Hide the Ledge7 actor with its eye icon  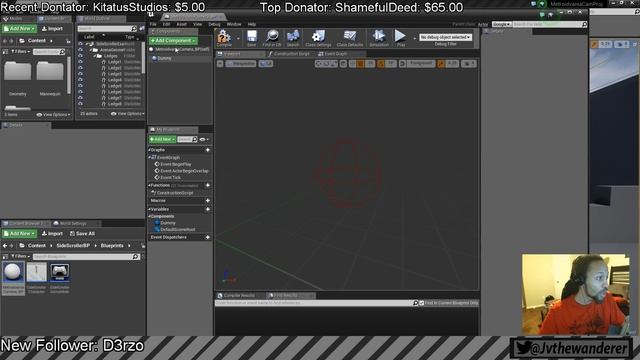tap(80, 98)
